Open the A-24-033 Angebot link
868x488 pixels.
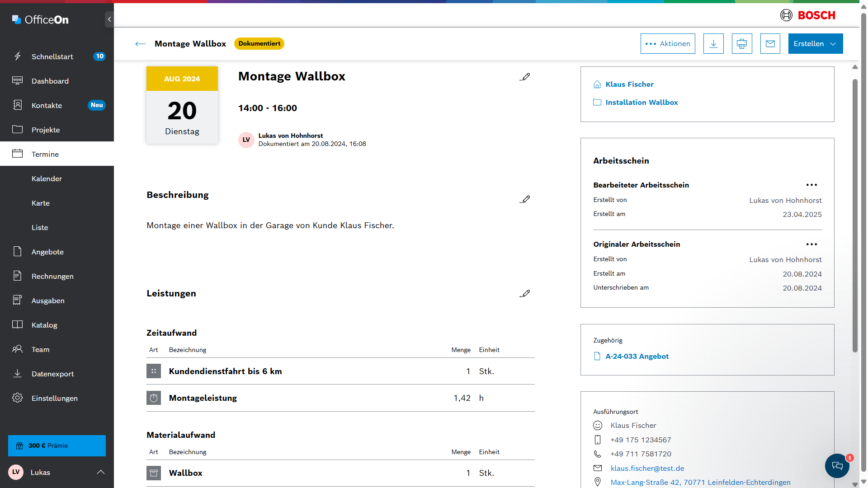637,356
